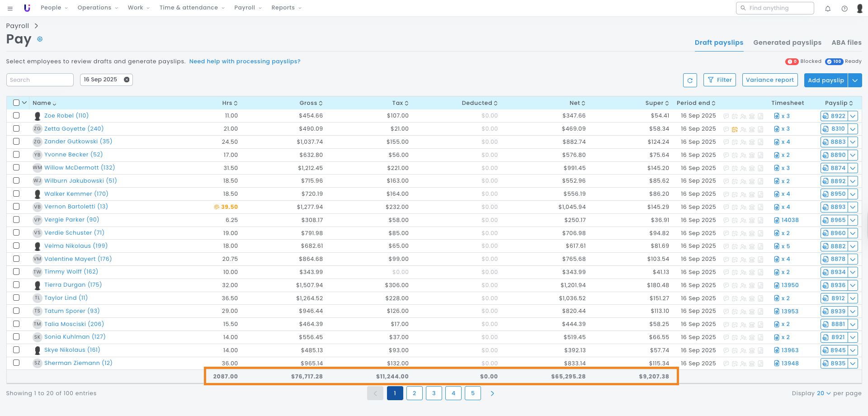This screenshot has height=416, width=868.
Task: Change the Display 20 per page dropdown
Action: pyautogui.click(x=823, y=393)
